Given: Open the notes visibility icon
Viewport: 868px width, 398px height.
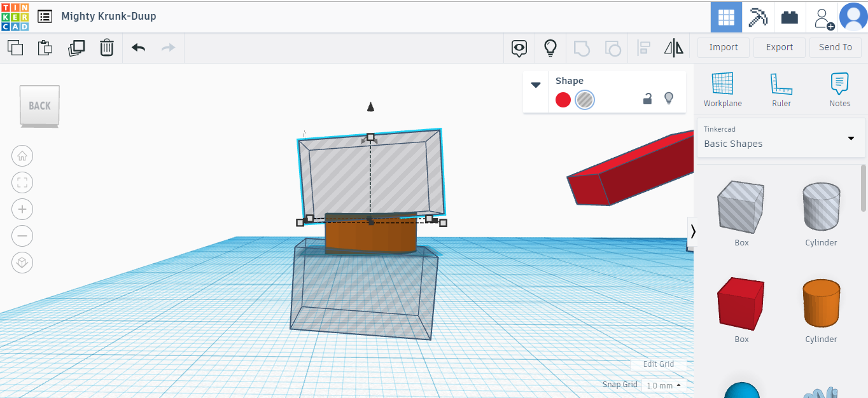Looking at the screenshot, I should coord(520,48).
